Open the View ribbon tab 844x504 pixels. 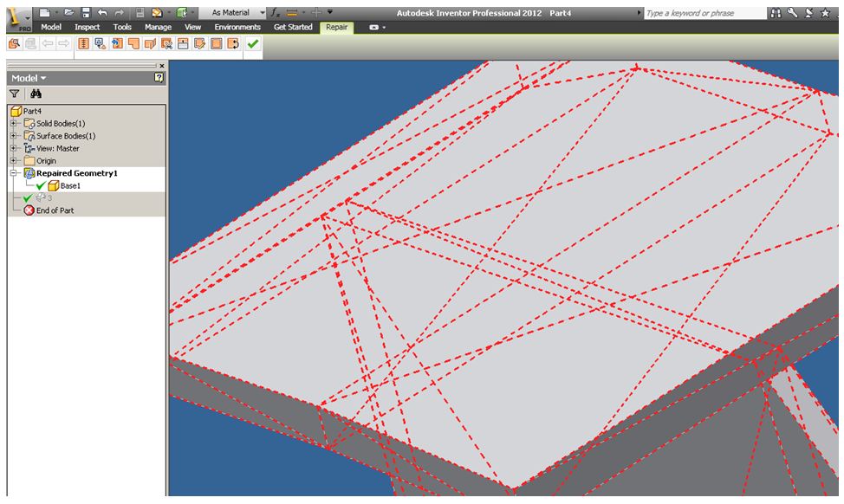point(192,27)
